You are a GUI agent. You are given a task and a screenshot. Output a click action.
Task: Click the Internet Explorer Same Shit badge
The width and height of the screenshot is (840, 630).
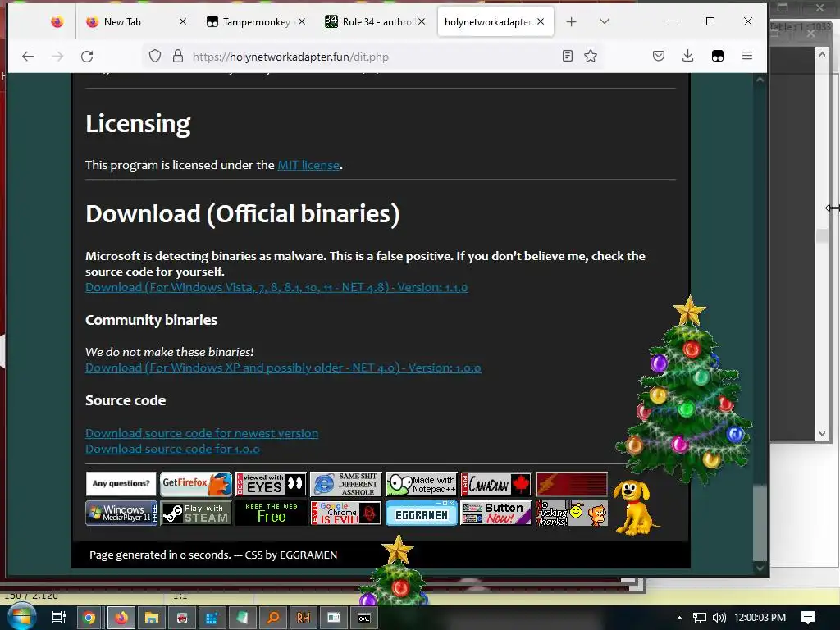pyautogui.click(x=345, y=484)
